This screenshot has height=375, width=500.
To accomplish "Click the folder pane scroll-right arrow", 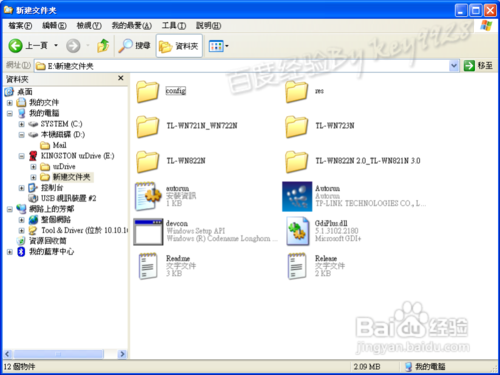I will click(x=122, y=354).
